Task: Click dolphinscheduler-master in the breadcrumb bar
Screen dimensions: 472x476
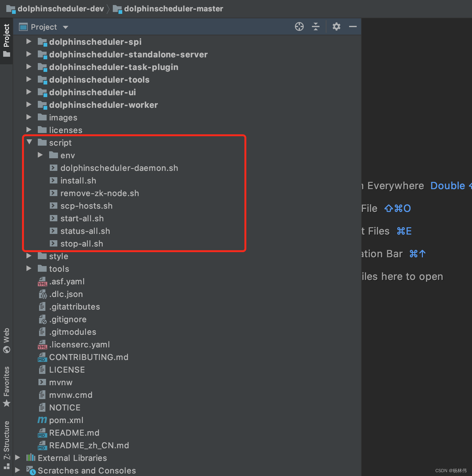Action: (174, 9)
